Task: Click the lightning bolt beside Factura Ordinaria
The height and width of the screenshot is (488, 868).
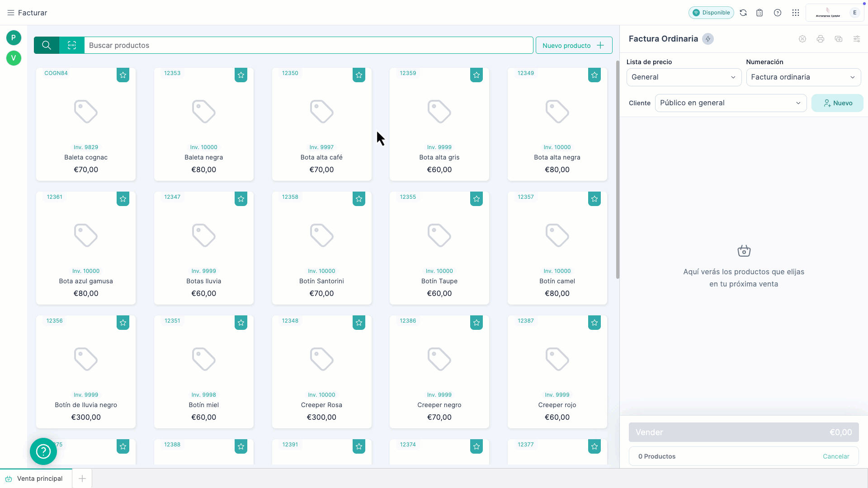Action: point(708,39)
